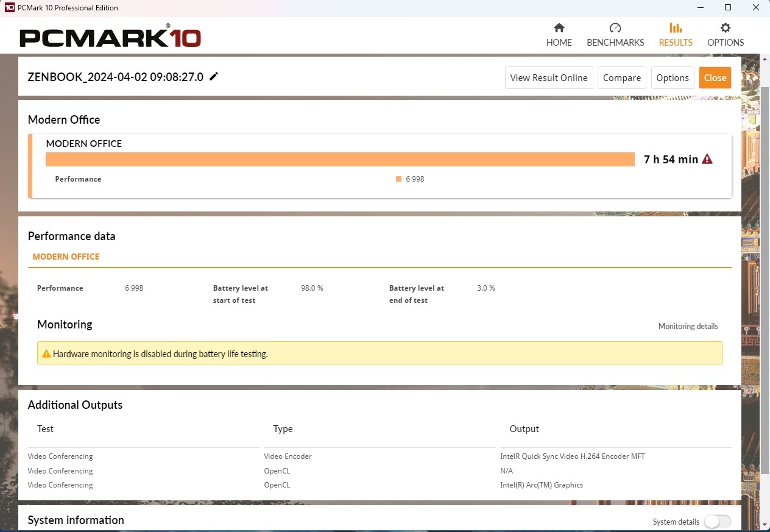The image size is (770, 532).
Task: Click the Type column header
Action: pyautogui.click(x=283, y=429)
